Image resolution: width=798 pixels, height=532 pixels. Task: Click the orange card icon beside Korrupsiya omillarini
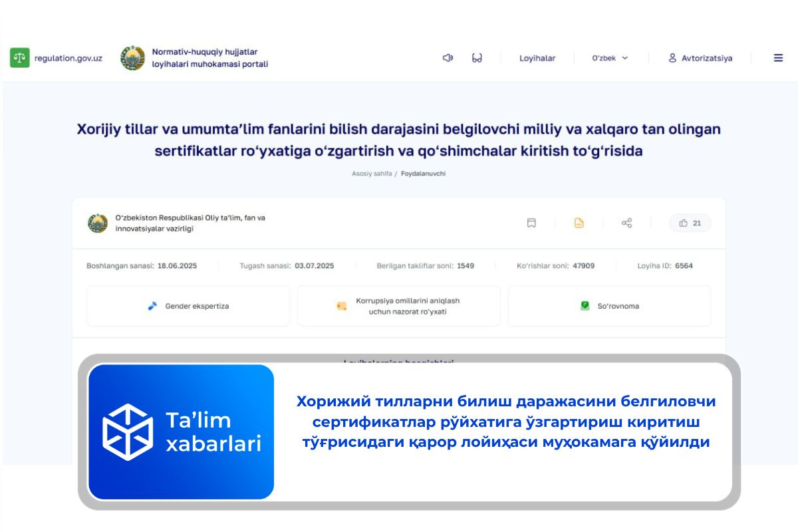tap(342, 307)
